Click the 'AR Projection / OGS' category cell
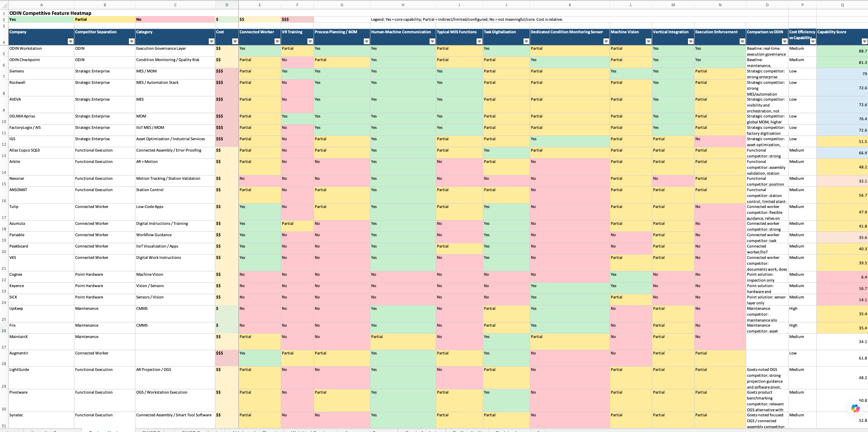 pos(175,378)
